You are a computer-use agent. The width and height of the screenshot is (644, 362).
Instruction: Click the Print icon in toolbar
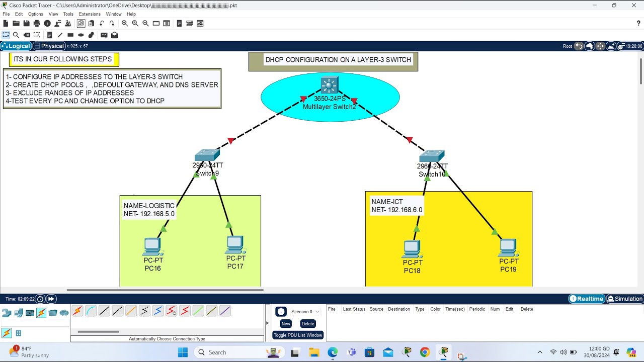point(37,23)
